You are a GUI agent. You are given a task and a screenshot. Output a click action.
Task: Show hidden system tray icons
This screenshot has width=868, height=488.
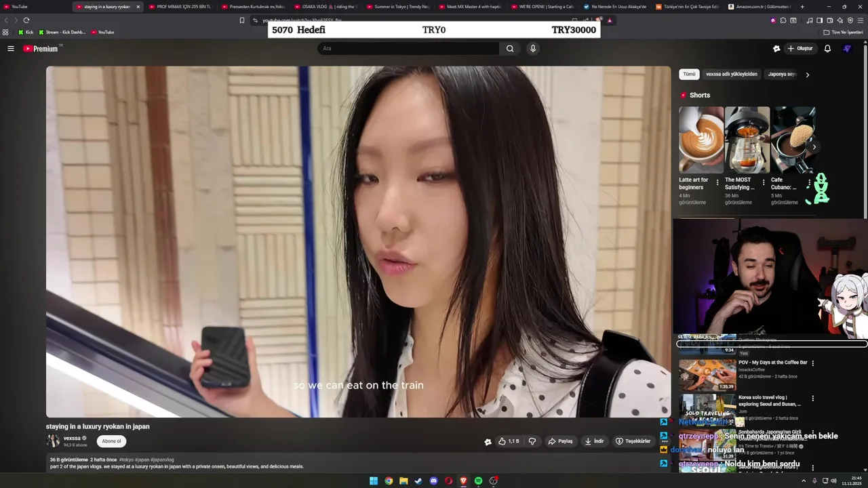pyautogui.click(x=804, y=481)
